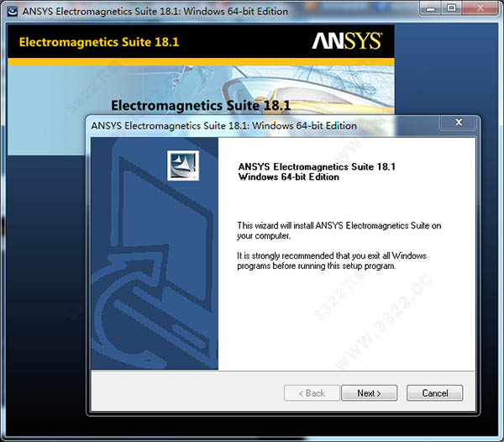
Task: Click the outer window title bar text
Action: tap(155, 11)
